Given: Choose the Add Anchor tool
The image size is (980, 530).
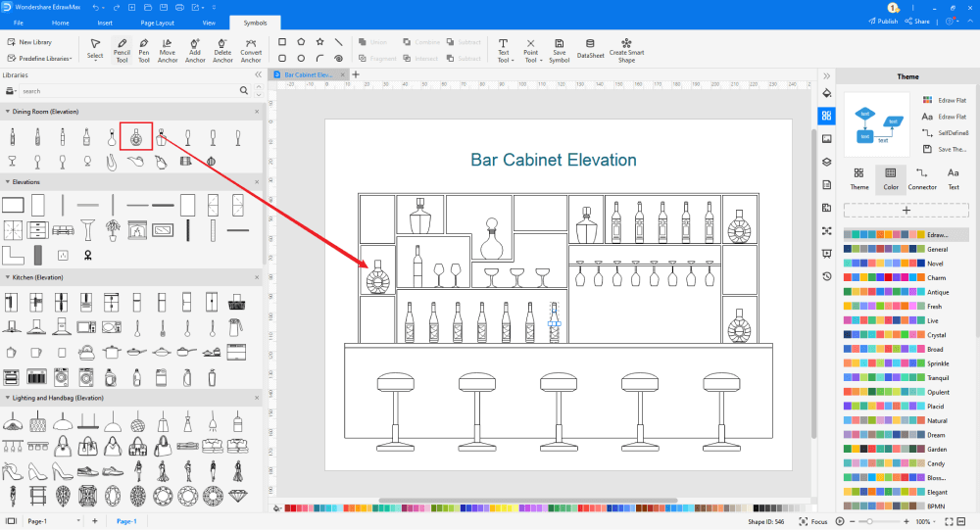Looking at the screenshot, I should pos(195,50).
